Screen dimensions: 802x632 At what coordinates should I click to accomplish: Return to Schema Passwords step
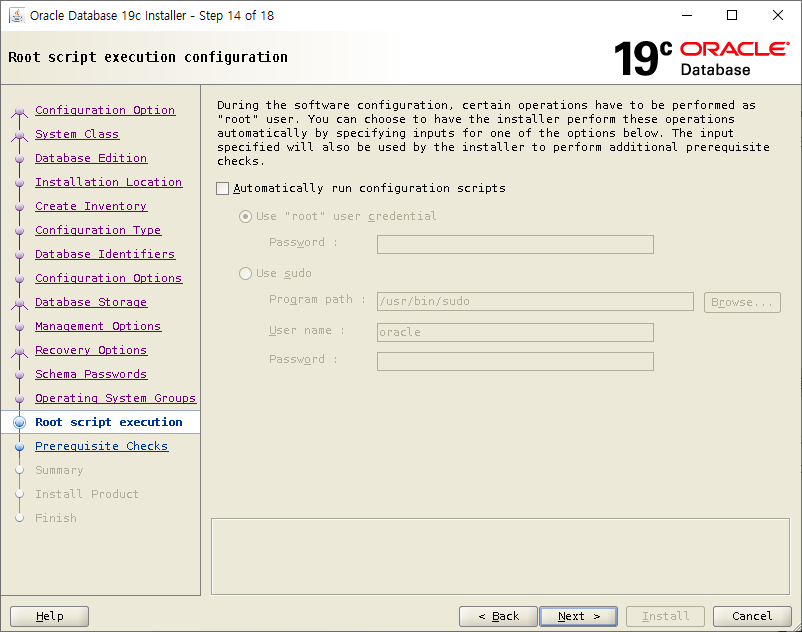click(91, 374)
